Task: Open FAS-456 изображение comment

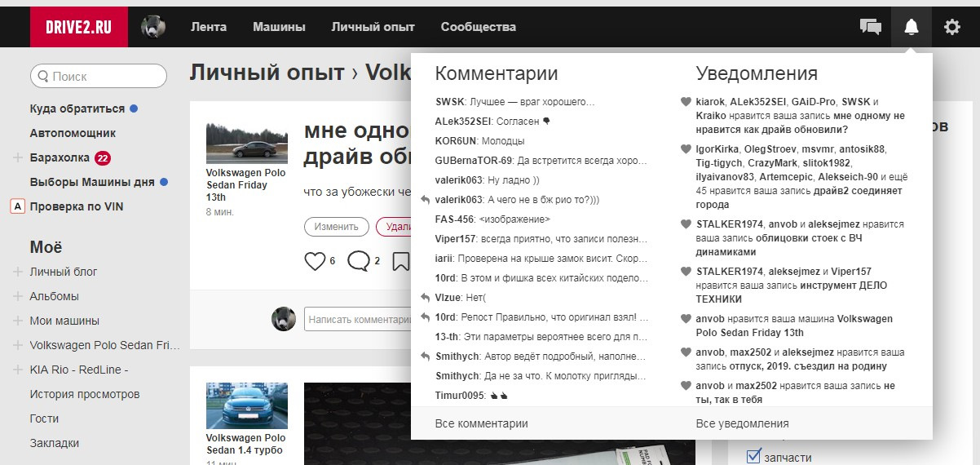Action: (x=493, y=219)
